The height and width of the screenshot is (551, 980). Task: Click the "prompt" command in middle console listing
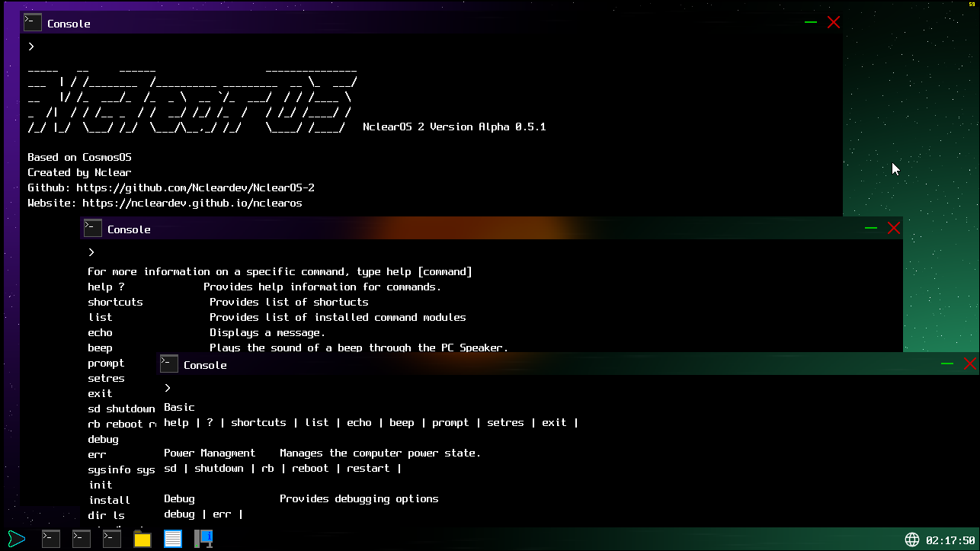[106, 363]
